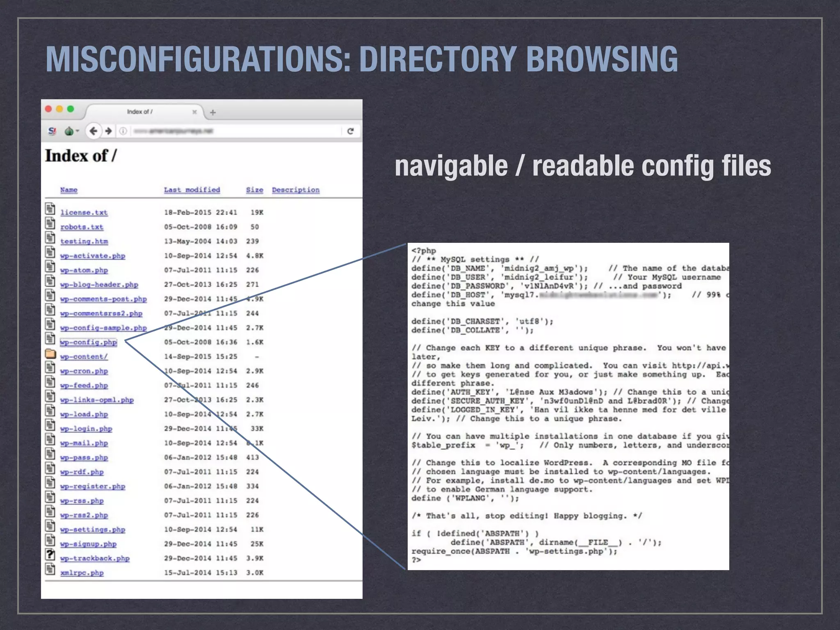Click the file icon beside wp-cron.php

[x=50, y=367]
